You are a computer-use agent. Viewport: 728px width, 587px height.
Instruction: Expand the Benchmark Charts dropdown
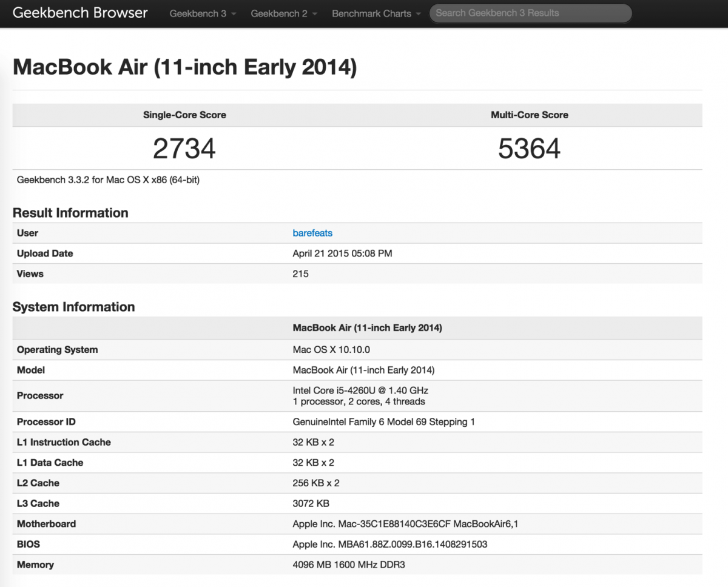[372, 13]
